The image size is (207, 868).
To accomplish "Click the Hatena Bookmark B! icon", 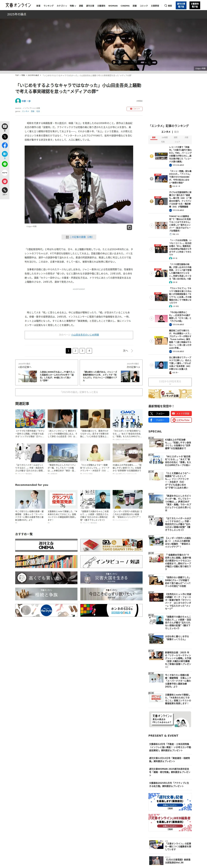I will coord(5,154).
